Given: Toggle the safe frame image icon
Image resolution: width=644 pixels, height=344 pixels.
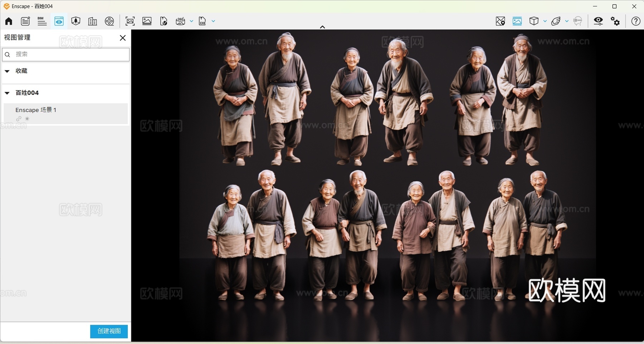Looking at the screenshot, I should point(517,21).
